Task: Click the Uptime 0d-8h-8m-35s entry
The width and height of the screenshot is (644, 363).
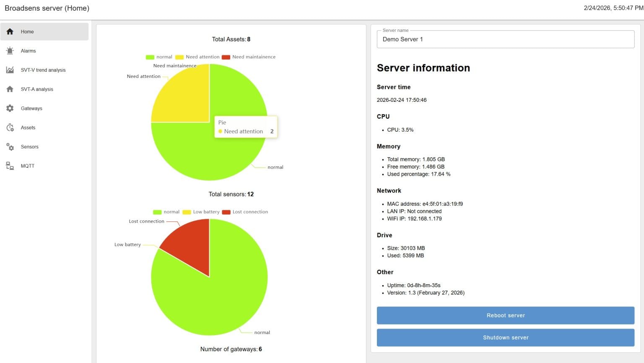Action: pos(413,285)
